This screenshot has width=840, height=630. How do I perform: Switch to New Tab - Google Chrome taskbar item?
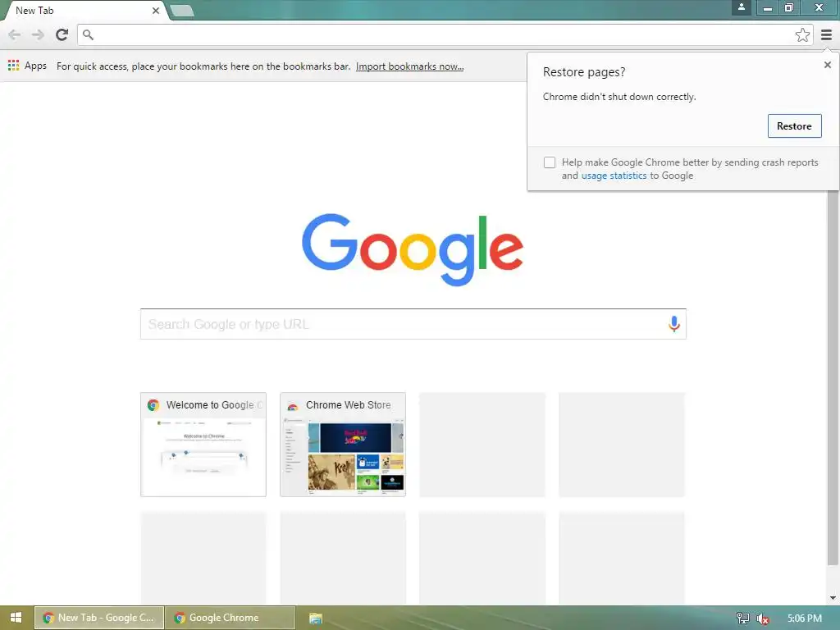(x=99, y=618)
